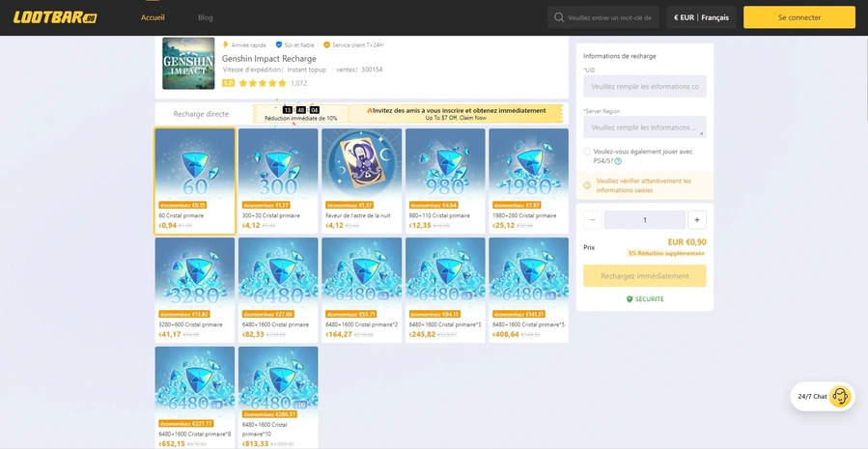Click the PS4/5 help question icon
The height and width of the screenshot is (449, 868).
coord(618,161)
